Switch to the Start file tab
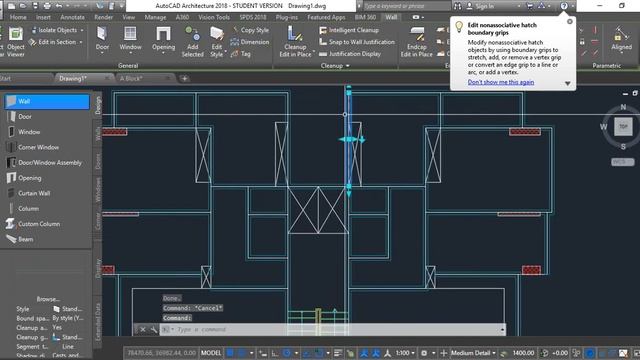 pyautogui.click(x=6, y=78)
